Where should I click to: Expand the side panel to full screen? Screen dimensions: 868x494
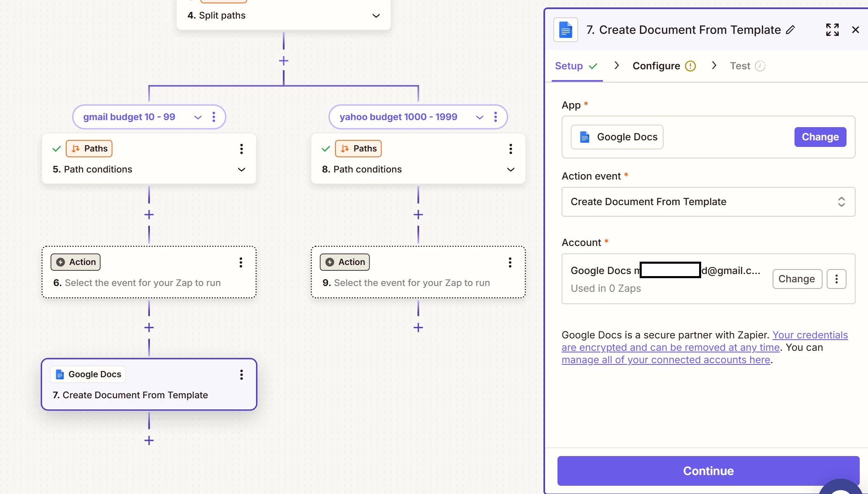pyautogui.click(x=832, y=30)
